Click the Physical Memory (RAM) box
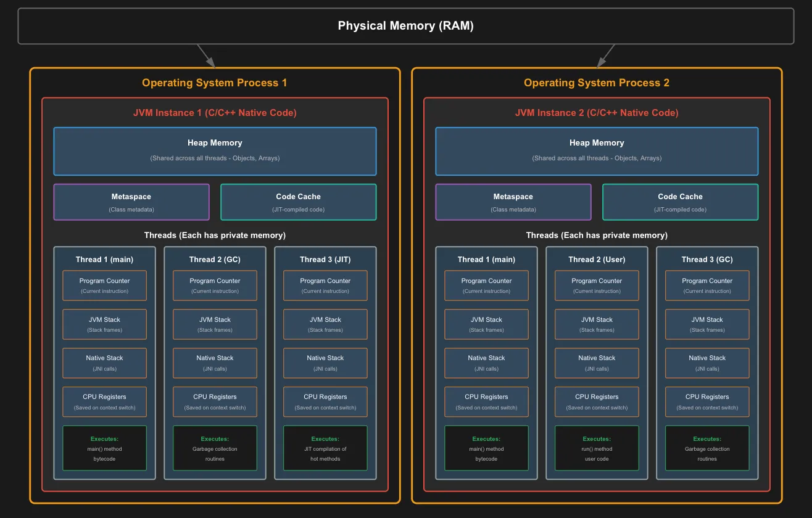812x518 pixels. pos(406,26)
